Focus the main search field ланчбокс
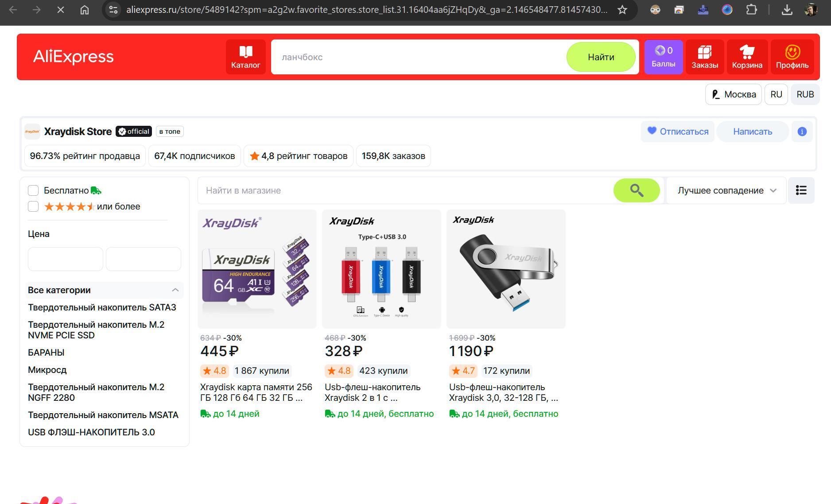This screenshot has height=504, width=831. coord(419,57)
